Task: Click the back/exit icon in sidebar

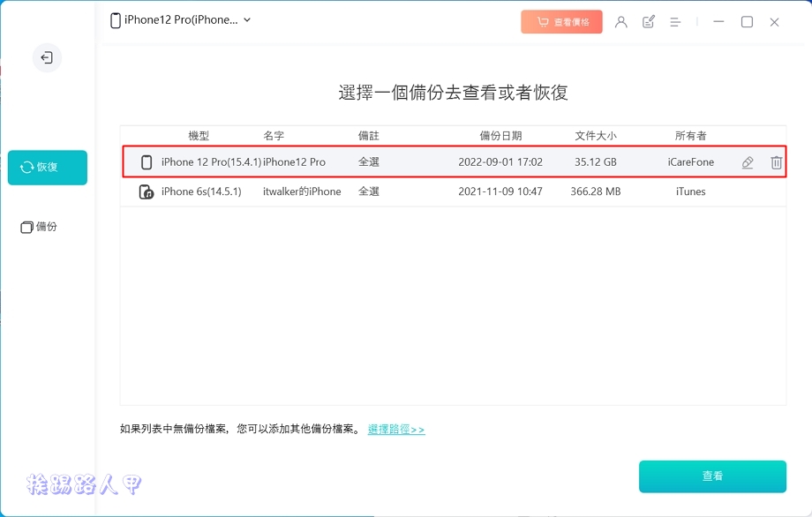Action: [47, 58]
